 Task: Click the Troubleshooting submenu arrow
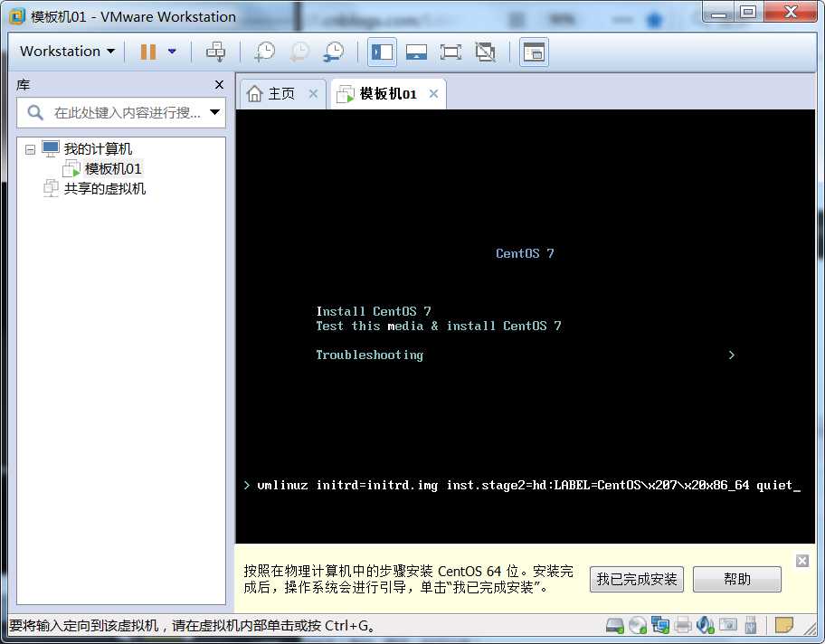click(x=731, y=355)
